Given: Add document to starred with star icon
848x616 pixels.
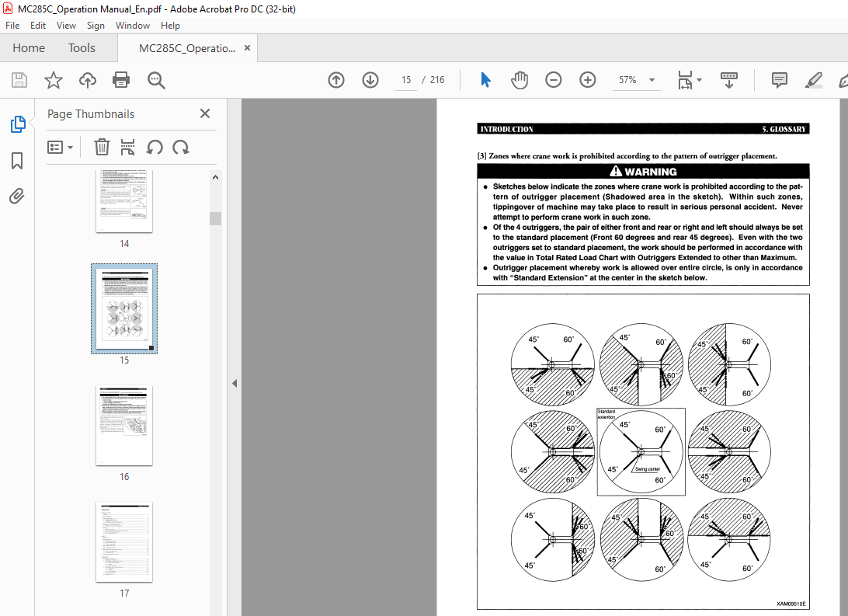Looking at the screenshot, I should tap(53, 80).
